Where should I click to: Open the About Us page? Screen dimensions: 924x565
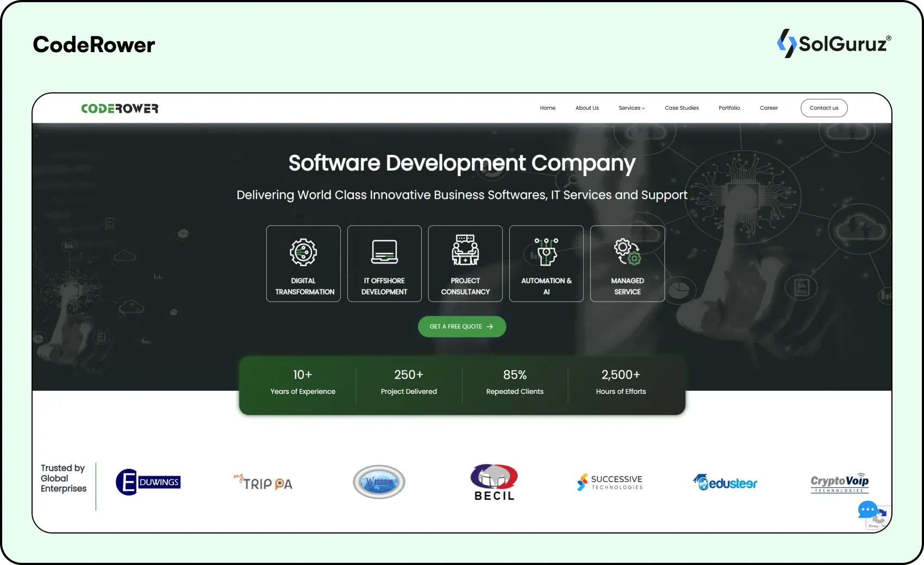[587, 108]
